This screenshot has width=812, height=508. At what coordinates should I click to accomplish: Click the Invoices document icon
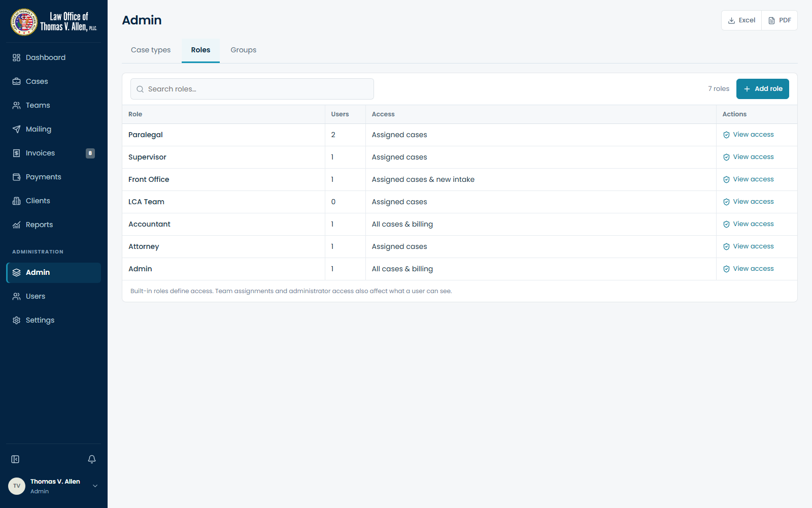[x=16, y=153]
